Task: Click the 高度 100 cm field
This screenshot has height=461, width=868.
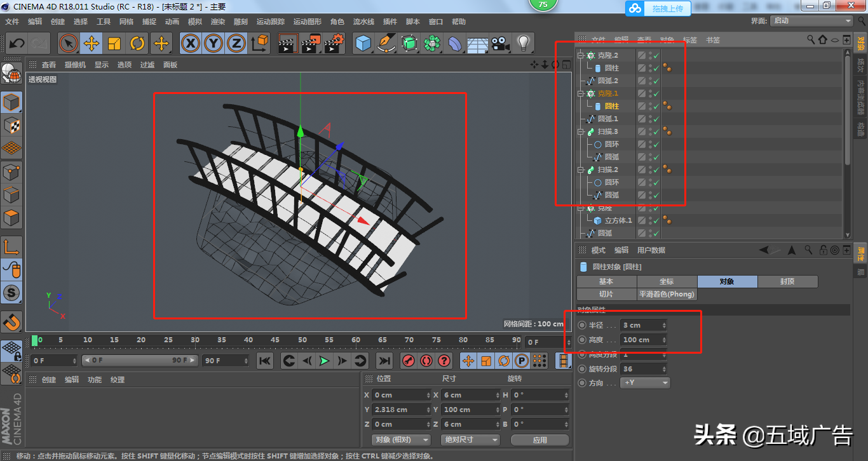Action: tap(644, 340)
